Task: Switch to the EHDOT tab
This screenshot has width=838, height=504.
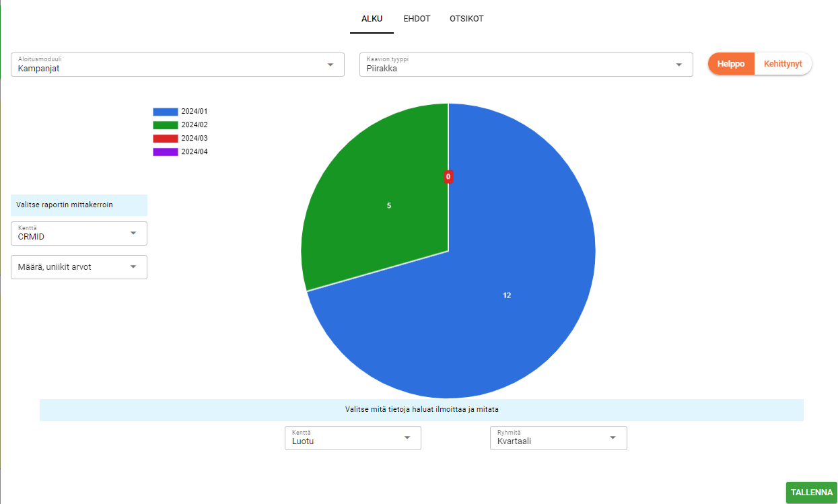Action: click(417, 19)
